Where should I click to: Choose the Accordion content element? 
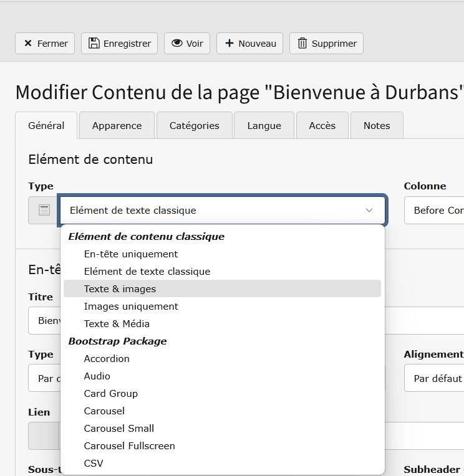coord(107,358)
